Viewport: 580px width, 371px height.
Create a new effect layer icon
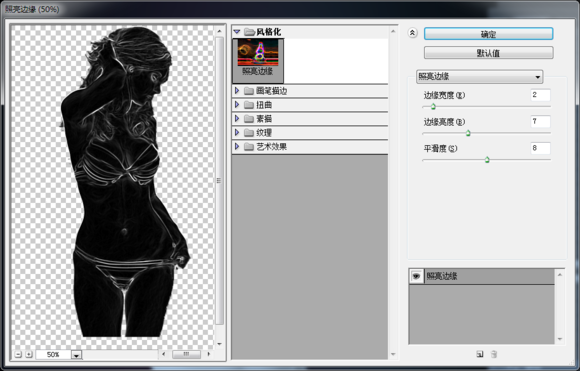point(480,354)
